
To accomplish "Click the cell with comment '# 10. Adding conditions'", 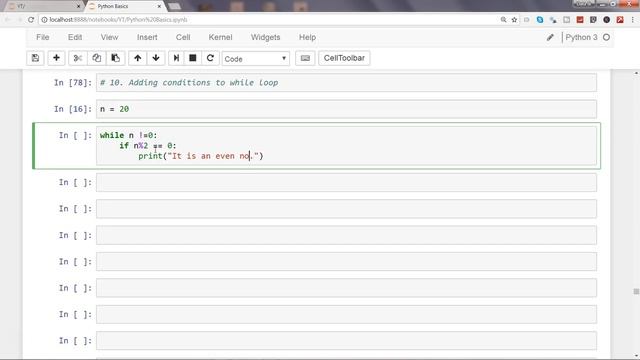I will coord(346,83).
